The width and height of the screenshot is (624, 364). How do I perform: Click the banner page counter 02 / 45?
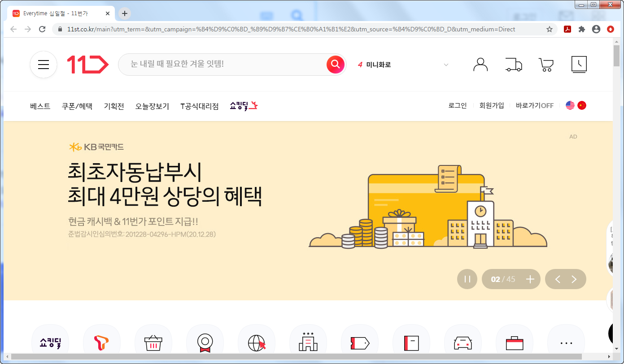(503, 279)
